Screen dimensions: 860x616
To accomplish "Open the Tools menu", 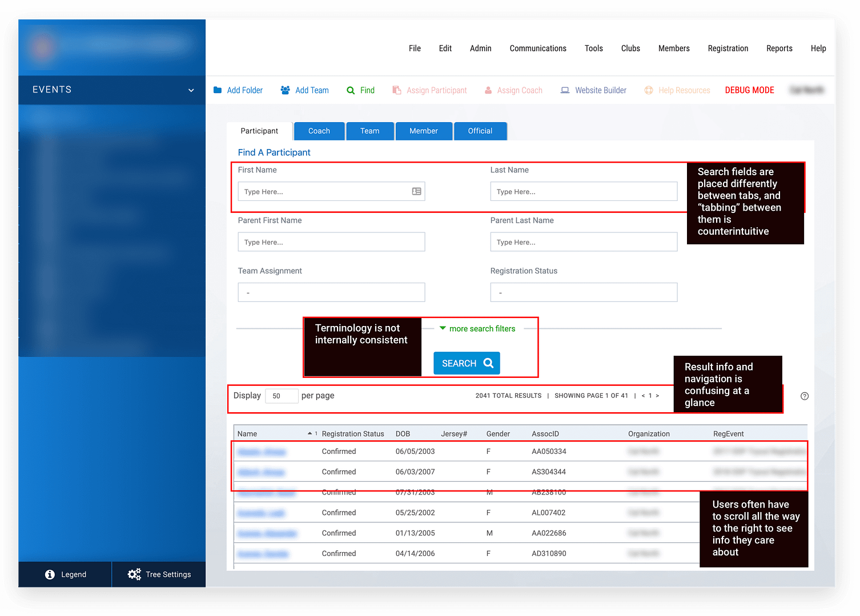I will [594, 49].
